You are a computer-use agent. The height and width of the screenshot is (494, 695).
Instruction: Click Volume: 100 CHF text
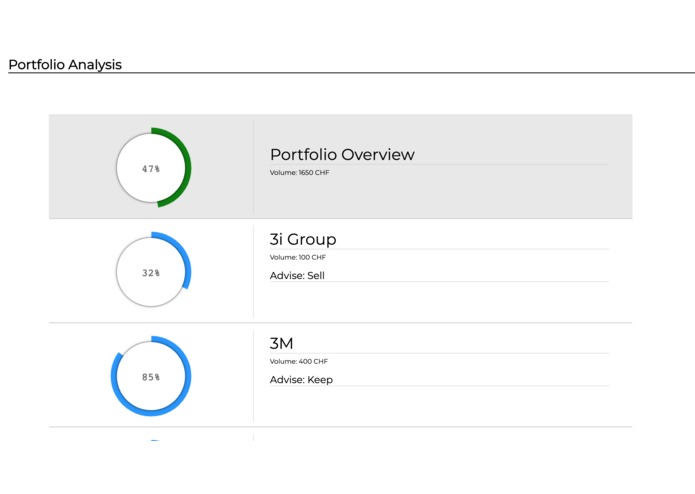pos(298,257)
